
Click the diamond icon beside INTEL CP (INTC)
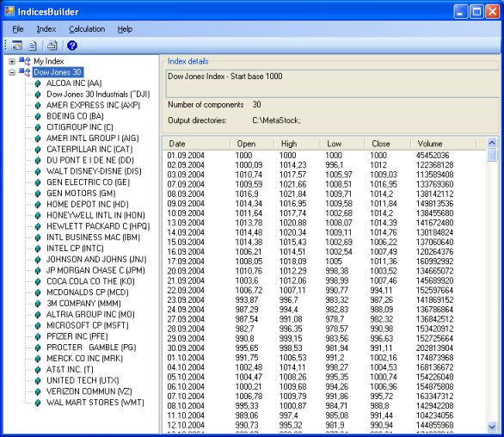[38, 249]
